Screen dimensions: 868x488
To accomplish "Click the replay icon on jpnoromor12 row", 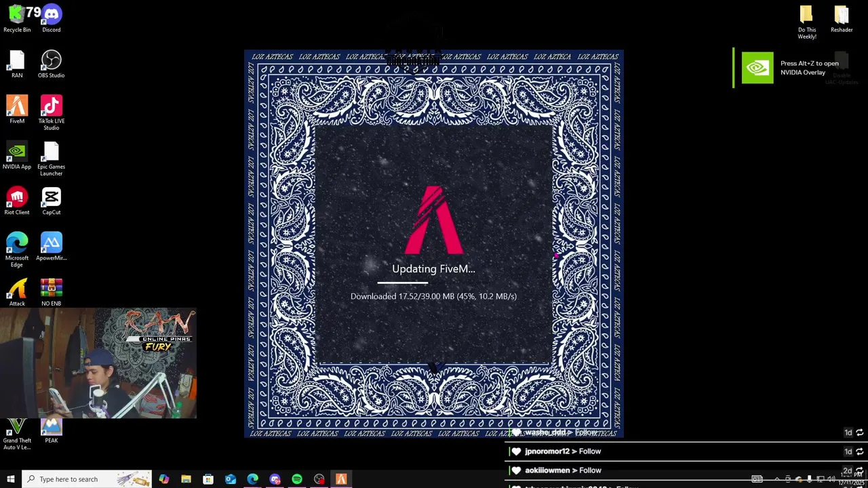I will click(x=859, y=451).
